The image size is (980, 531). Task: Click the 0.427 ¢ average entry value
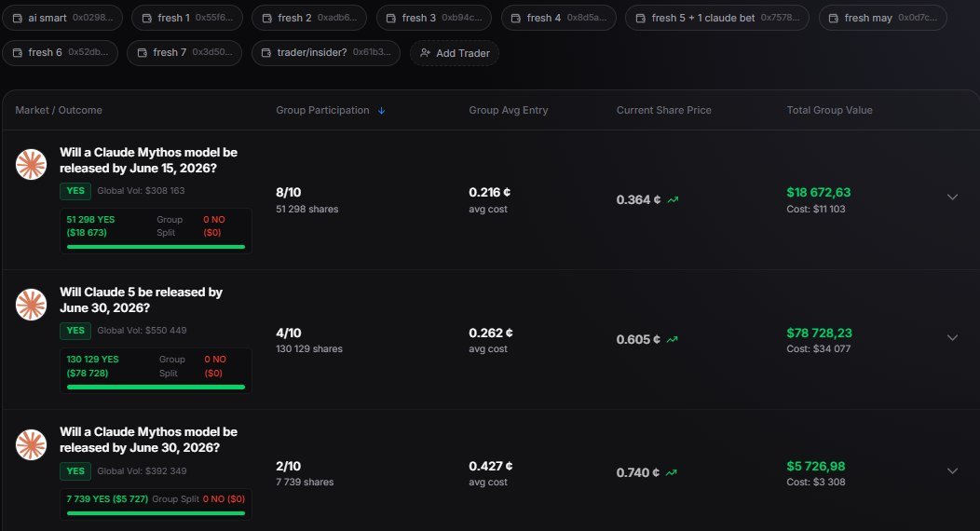point(491,466)
